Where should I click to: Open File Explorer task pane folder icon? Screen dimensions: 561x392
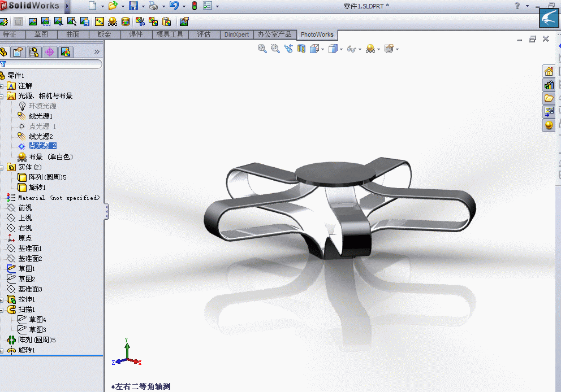pos(549,98)
